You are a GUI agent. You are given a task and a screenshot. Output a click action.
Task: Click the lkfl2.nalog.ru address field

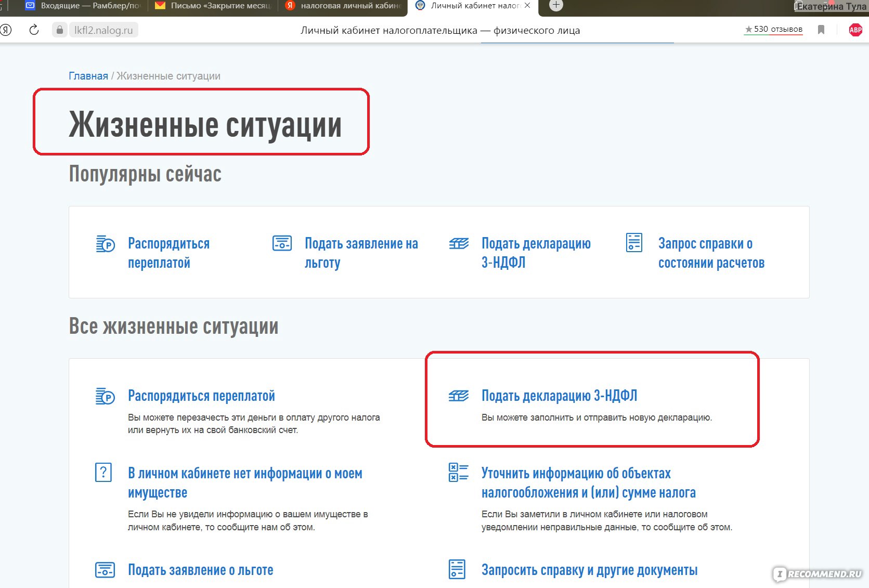tap(103, 30)
